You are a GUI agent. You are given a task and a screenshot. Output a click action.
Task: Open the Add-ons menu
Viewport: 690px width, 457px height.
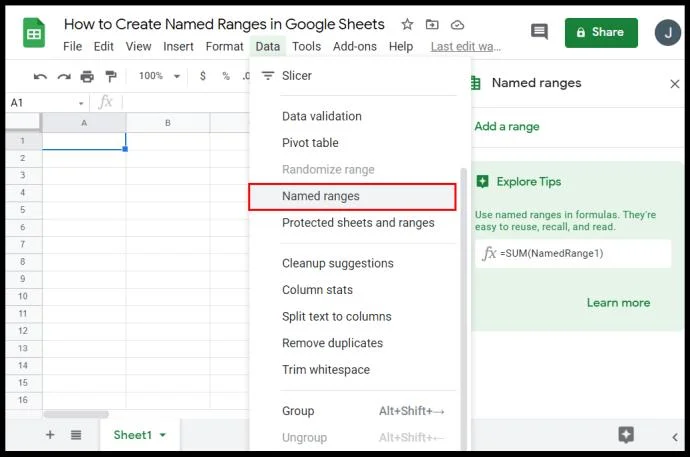click(355, 46)
